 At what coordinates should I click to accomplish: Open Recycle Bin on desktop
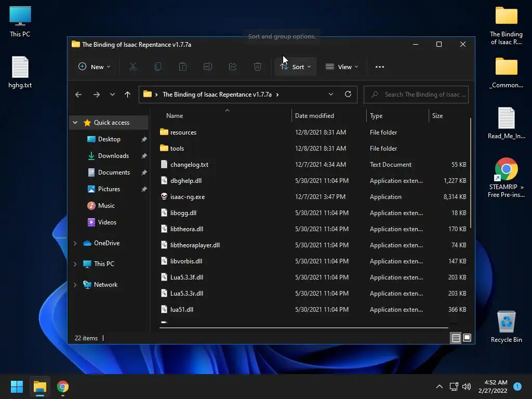coord(506,327)
